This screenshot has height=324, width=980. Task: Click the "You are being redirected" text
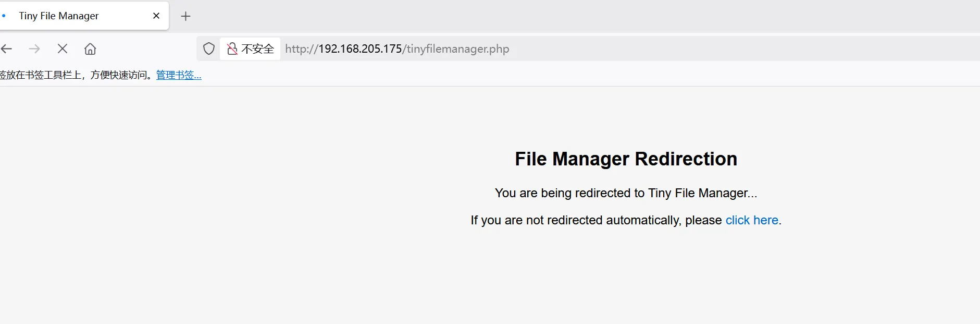click(x=626, y=193)
